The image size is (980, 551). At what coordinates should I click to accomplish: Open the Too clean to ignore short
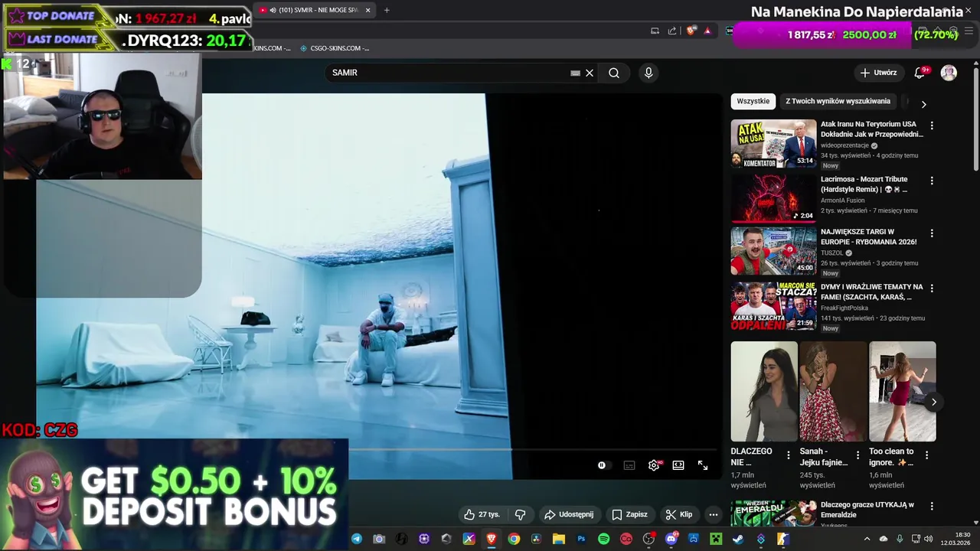pos(902,391)
